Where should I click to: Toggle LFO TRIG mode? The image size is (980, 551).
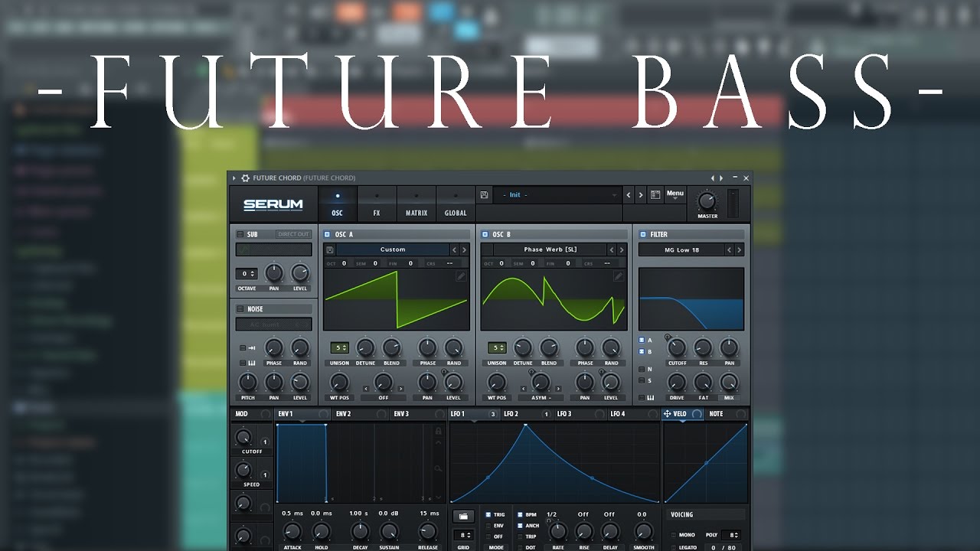tap(488, 515)
